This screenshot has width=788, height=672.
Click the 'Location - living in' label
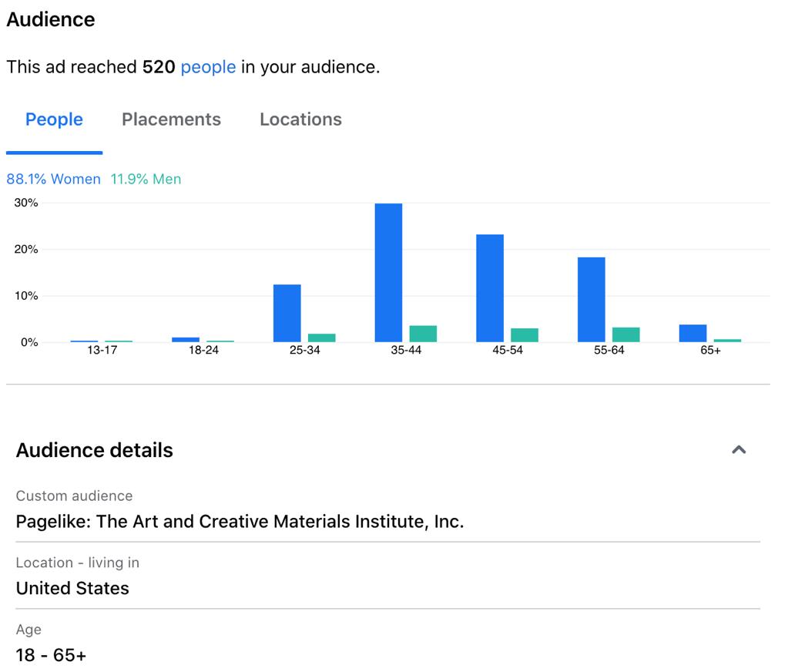pos(77,563)
